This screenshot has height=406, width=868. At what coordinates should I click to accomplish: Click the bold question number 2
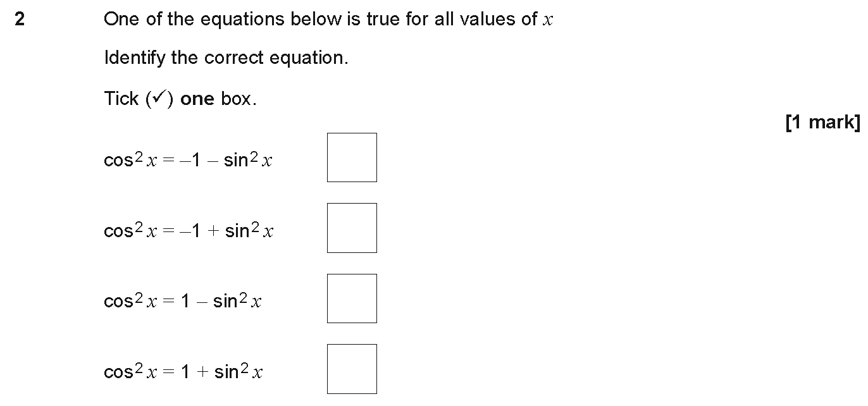pos(20,20)
